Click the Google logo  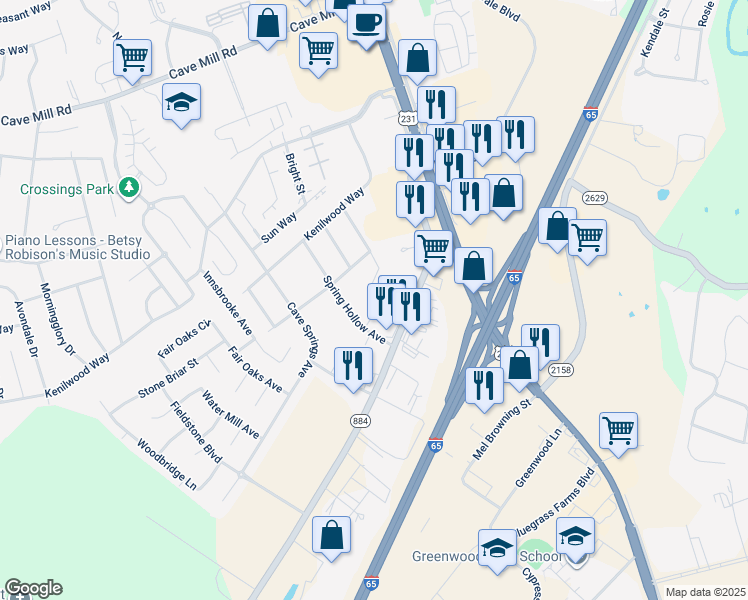(33, 589)
